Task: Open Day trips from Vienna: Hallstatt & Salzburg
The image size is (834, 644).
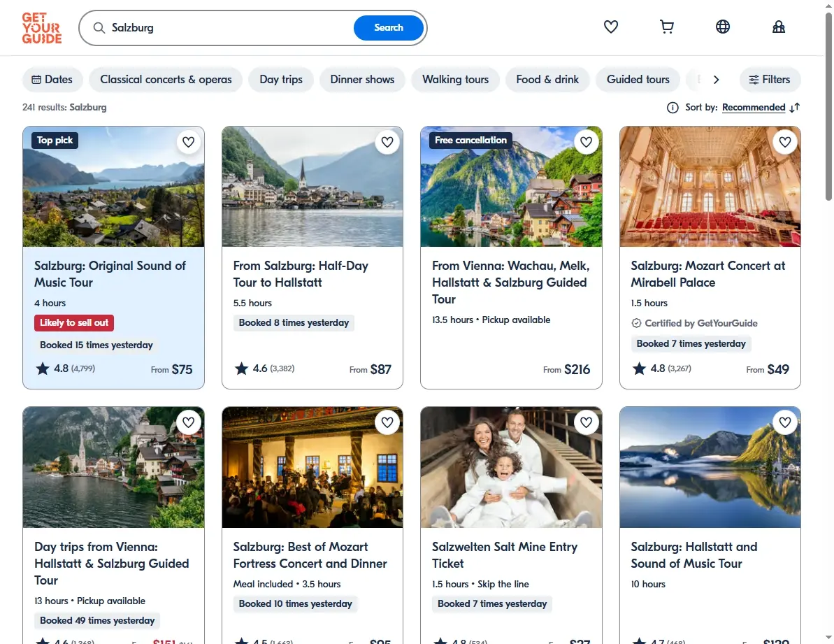Action: pyautogui.click(x=112, y=564)
